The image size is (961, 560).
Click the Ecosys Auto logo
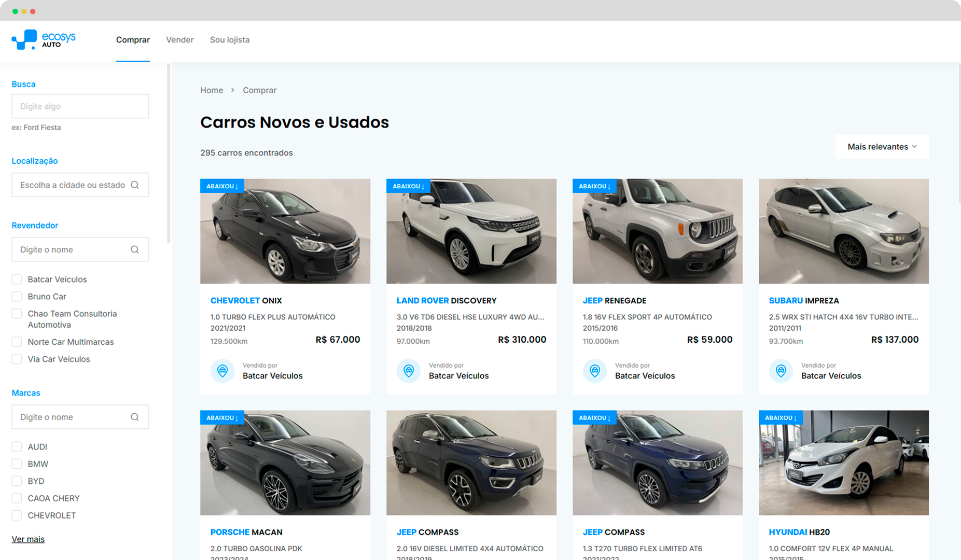(x=44, y=39)
